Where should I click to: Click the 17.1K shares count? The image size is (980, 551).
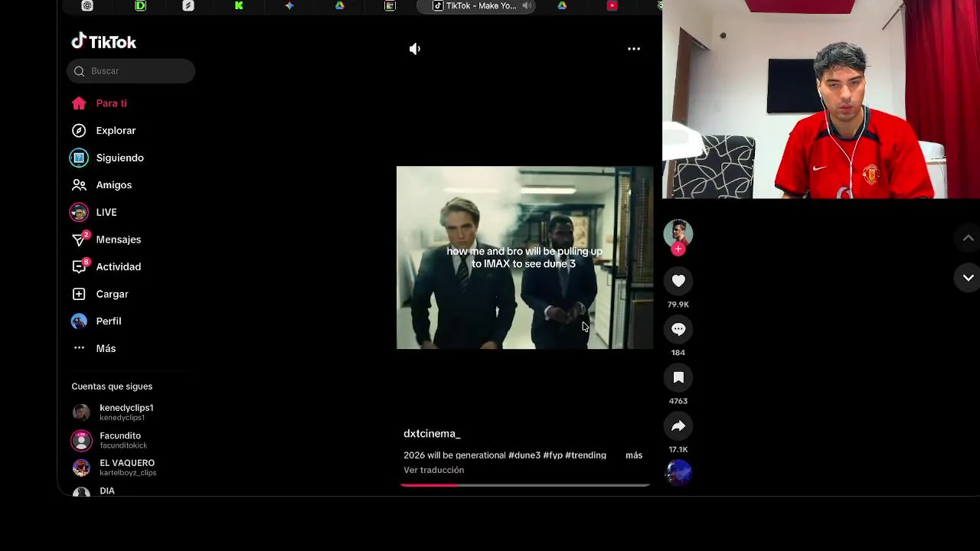tap(678, 450)
